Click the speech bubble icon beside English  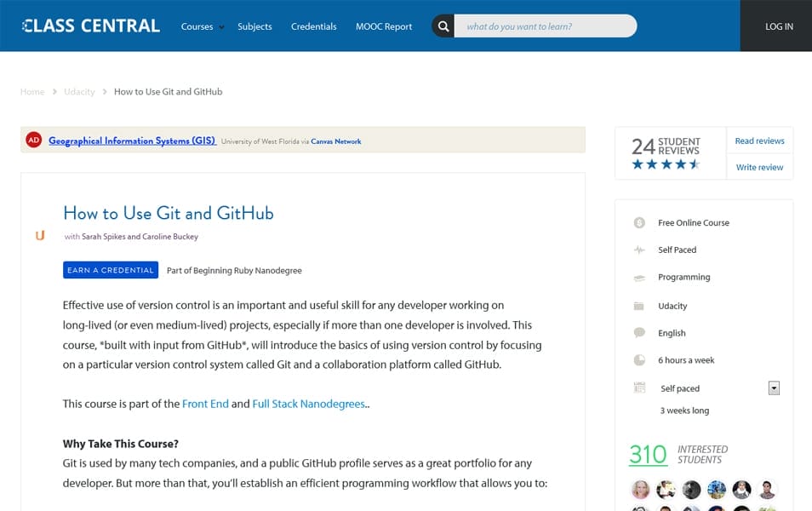[x=639, y=332]
